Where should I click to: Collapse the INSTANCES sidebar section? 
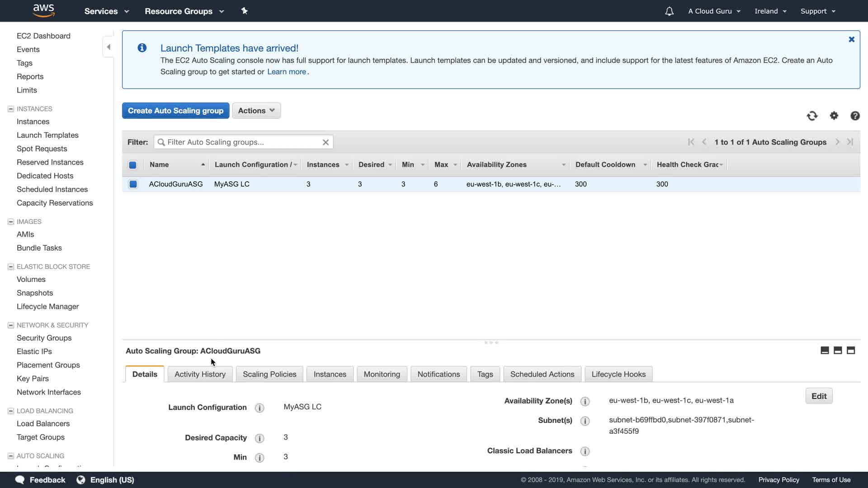pos(11,109)
